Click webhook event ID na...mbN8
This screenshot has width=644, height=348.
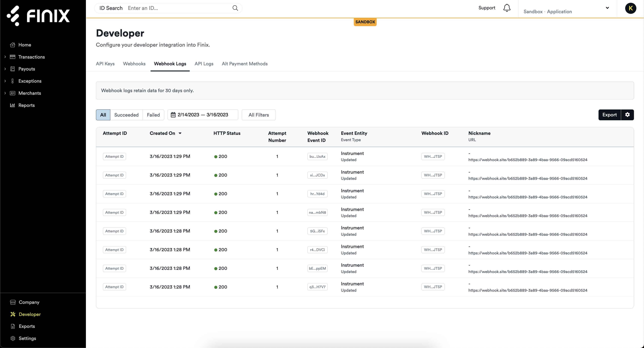click(317, 212)
